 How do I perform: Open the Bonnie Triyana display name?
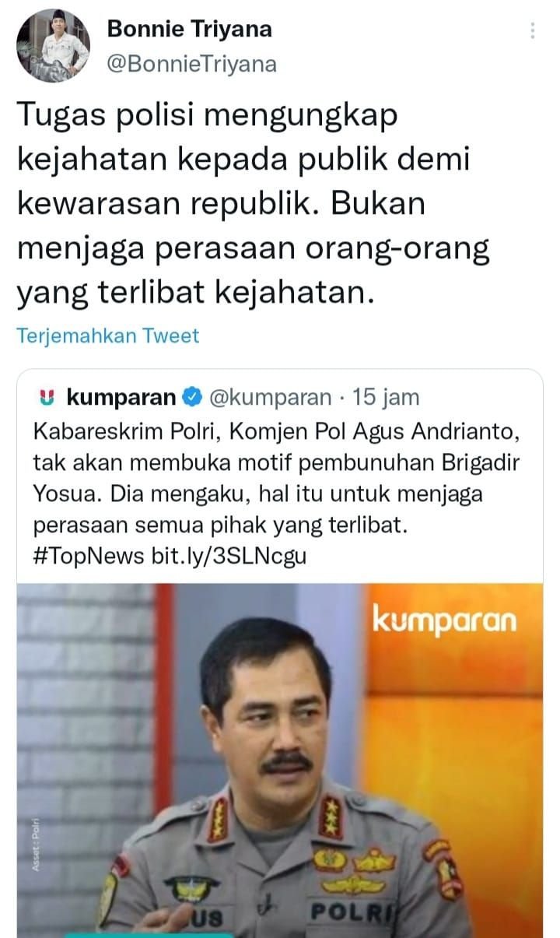(x=189, y=30)
